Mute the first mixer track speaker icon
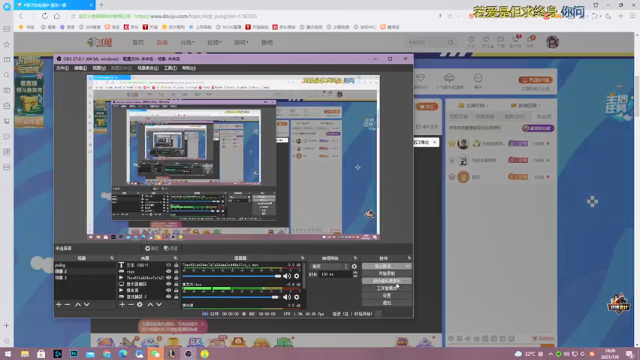The image size is (640, 360). (287, 276)
